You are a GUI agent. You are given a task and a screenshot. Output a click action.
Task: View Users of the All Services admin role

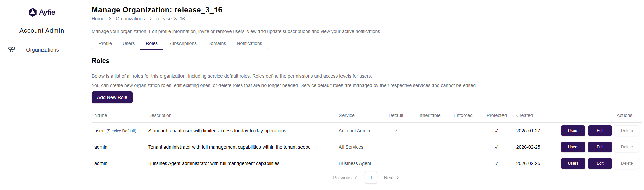(x=573, y=147)
